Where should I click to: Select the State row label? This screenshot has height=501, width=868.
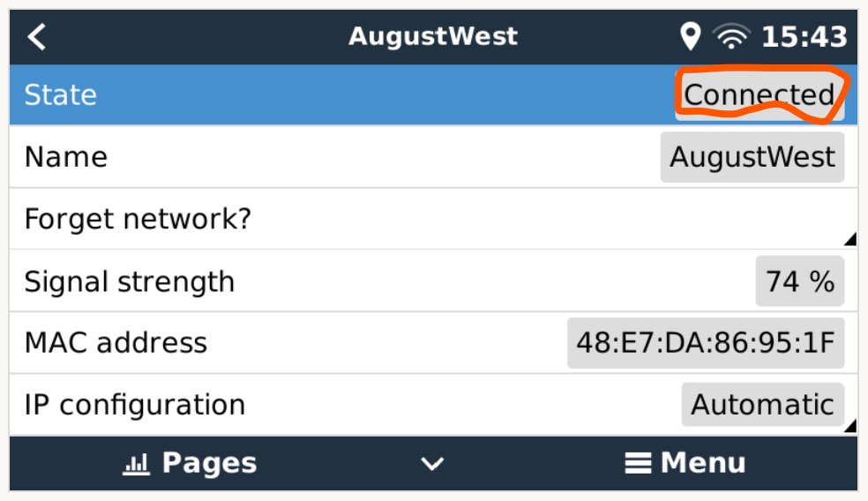pos(60,94)
